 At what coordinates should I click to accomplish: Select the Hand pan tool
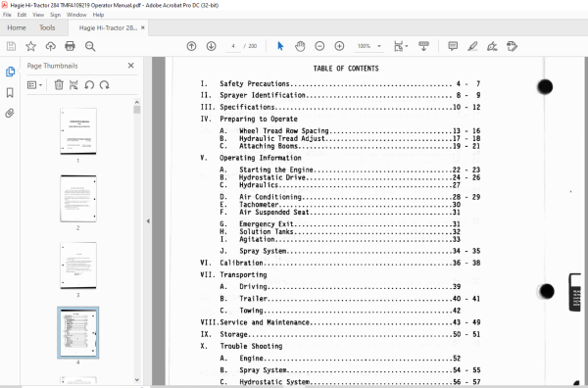coord(300,46)
